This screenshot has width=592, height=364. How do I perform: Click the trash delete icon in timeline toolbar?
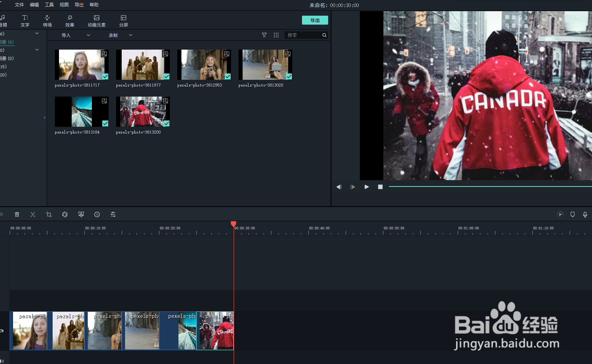pyautogui.click(x=17, y=214)
